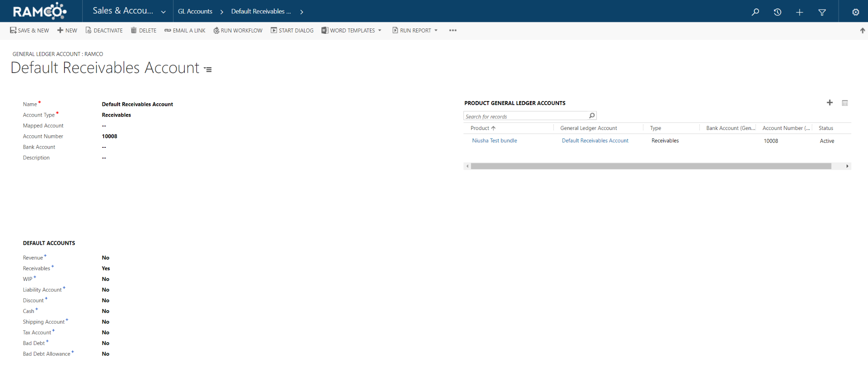Expand the Default Receivables breadcrumb chevron
This screenshot has width=868, height=365.
point(301,12)
